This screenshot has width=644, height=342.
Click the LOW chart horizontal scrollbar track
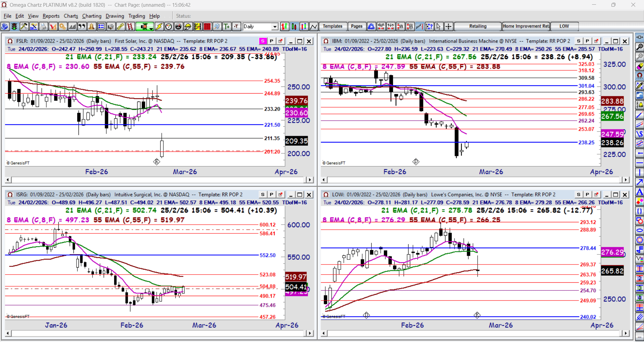475,334
